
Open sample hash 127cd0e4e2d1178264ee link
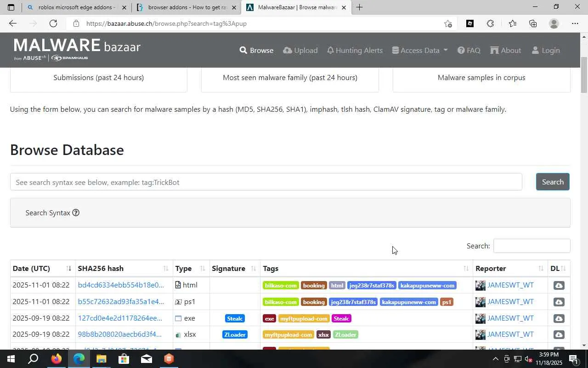(120, 318)
